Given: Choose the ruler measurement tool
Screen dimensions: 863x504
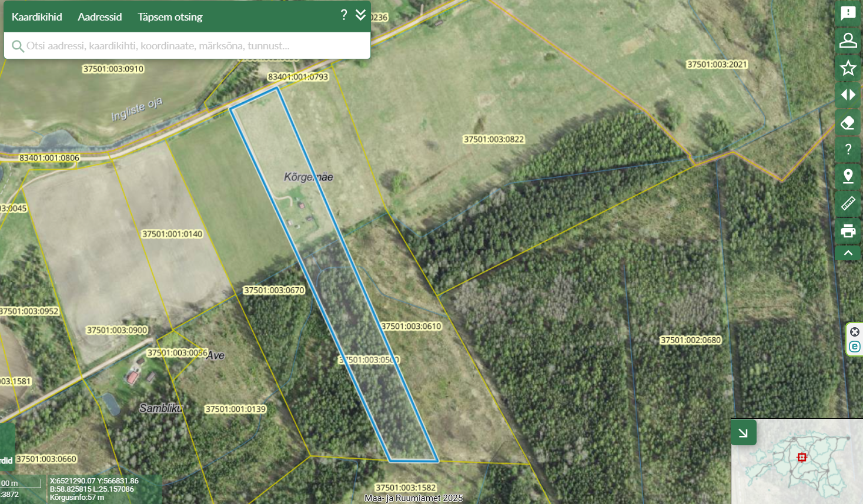Looking at the screenshot, I should coord(848,203).
